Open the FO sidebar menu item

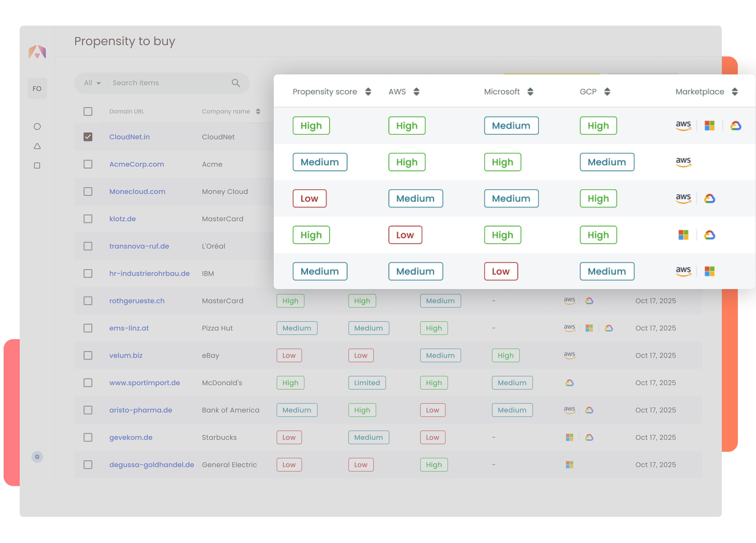point(37,89)
